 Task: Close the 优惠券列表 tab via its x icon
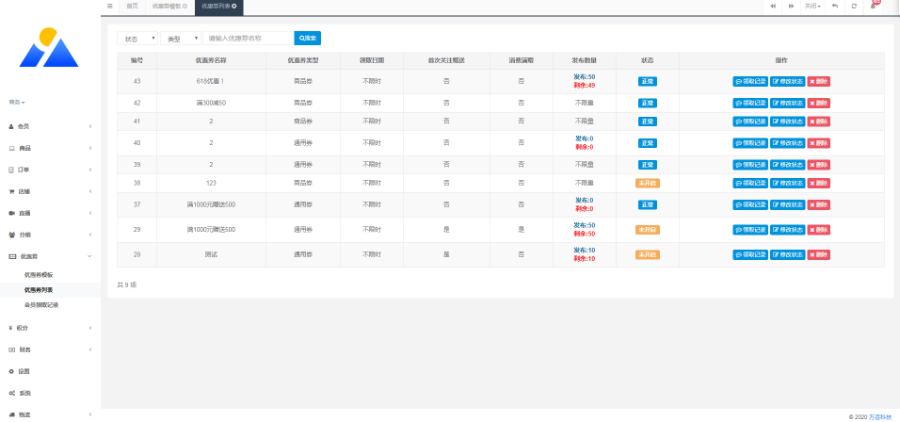tap(234, 6)
